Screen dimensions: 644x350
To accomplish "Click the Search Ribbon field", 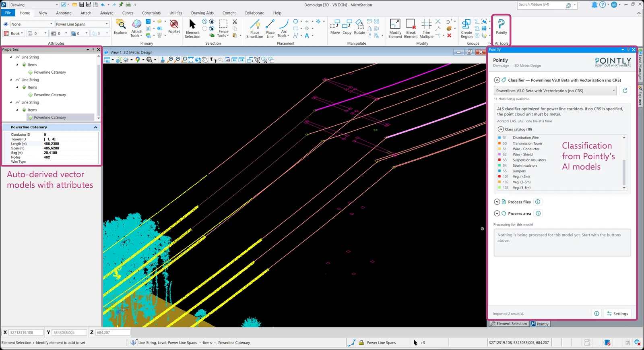I will (x=541, y=5).
